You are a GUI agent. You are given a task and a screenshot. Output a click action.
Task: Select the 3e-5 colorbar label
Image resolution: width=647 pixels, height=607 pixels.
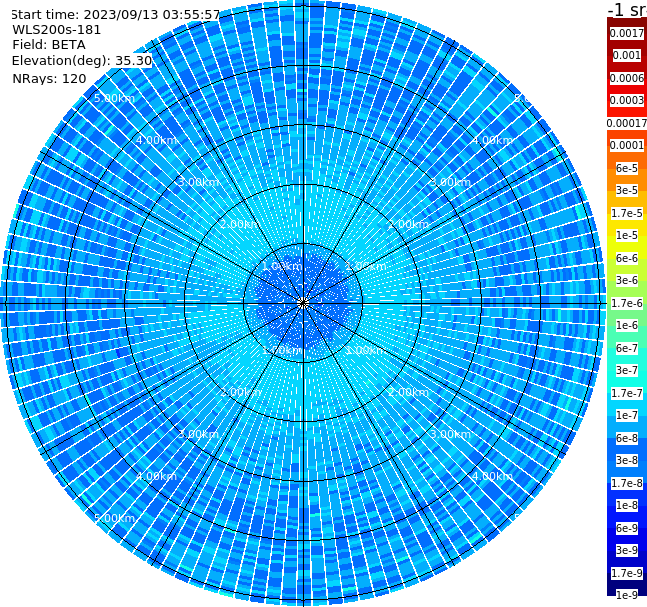click(627, 190)
